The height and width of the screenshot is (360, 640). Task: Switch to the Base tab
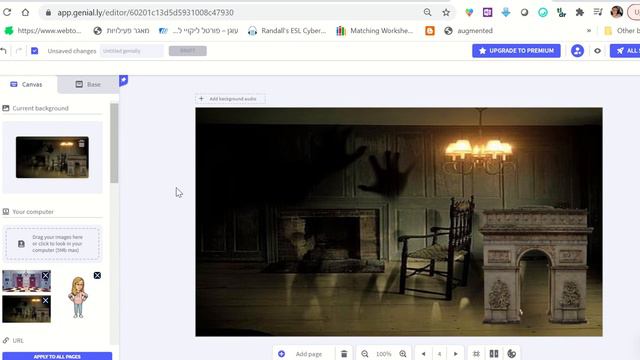click(x=88, y=84)
